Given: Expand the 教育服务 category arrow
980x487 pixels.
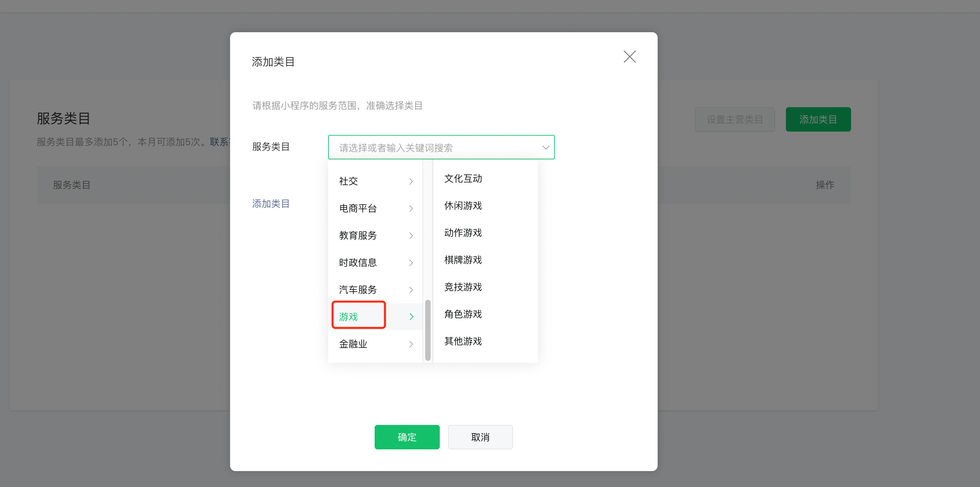Looking at the screenshot, I should [x=411, y=236].
